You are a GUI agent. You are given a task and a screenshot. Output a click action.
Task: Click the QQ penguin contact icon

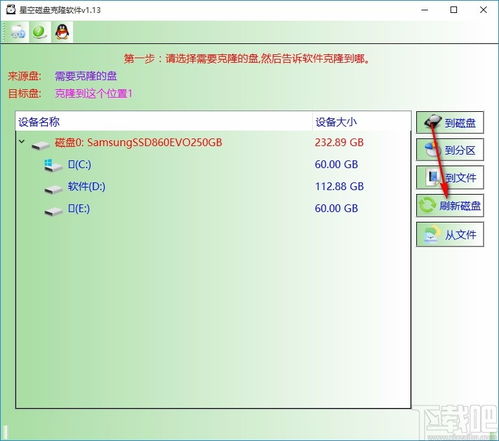(x=62, y=32)
